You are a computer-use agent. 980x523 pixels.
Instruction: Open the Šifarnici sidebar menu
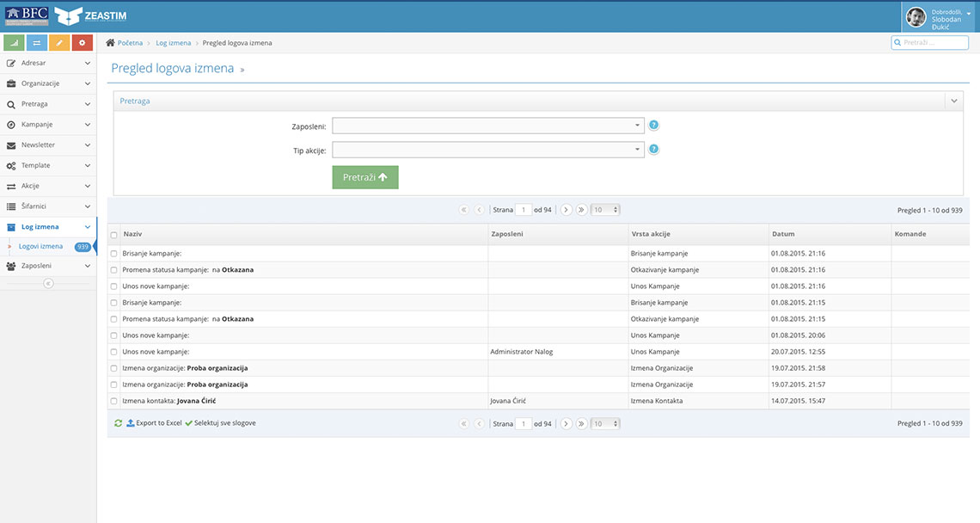coord(48,206)
